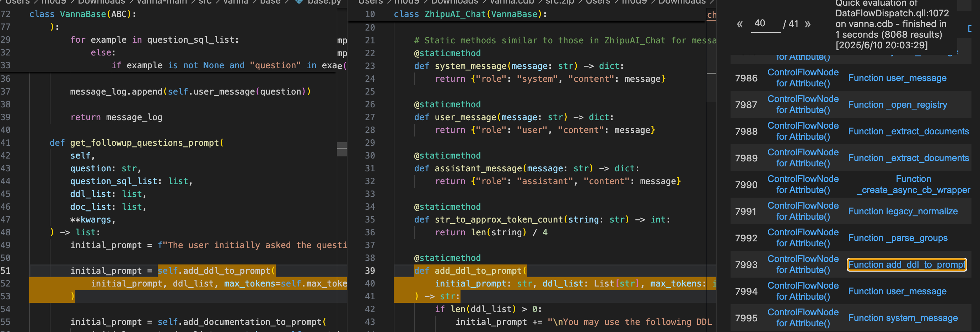Click line number 51 in left editor gutter
980x332 pixels.
[6, 271]
